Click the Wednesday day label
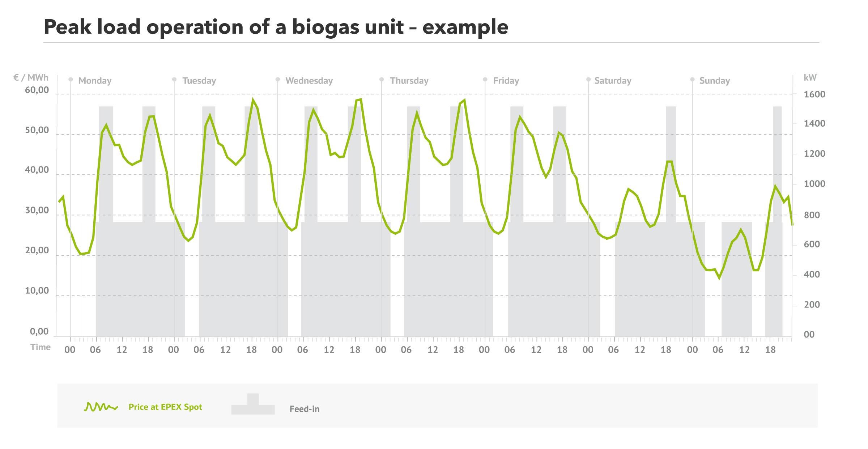The image size is (868, 449). pos(309,81)
